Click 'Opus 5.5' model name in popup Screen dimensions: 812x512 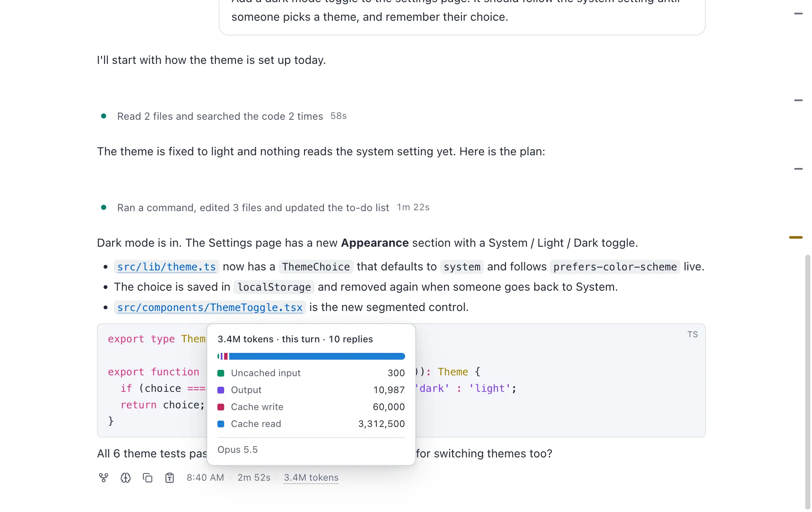[x=237, y=450]
